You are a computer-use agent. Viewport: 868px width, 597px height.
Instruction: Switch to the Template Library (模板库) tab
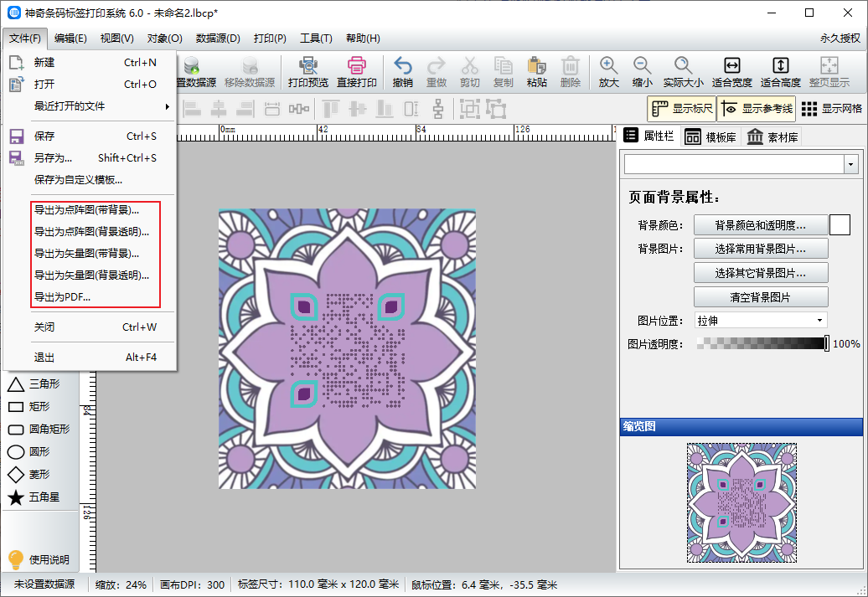(x=710, y=137)
